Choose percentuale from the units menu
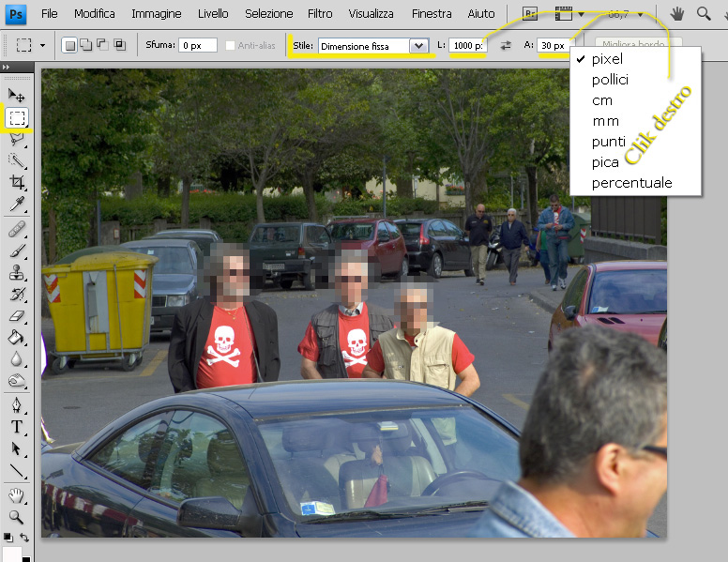 click(x=631, y=183)
